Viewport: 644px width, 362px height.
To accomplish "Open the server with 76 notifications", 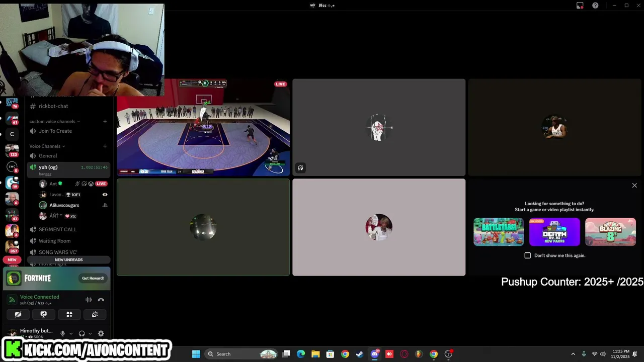I will 12,102.
